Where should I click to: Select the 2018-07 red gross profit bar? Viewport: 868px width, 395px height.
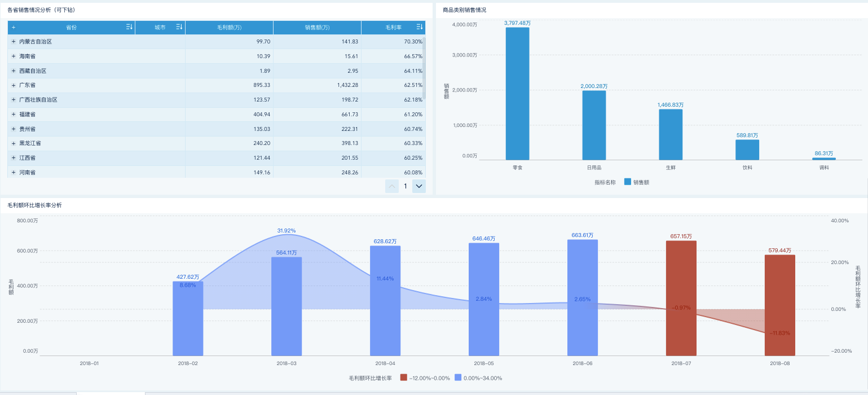(x=681, y=298)
